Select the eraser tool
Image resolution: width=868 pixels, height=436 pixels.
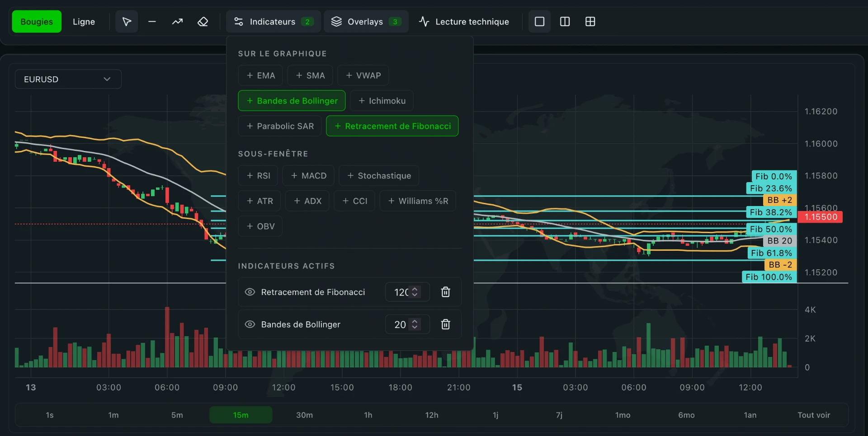203,22
